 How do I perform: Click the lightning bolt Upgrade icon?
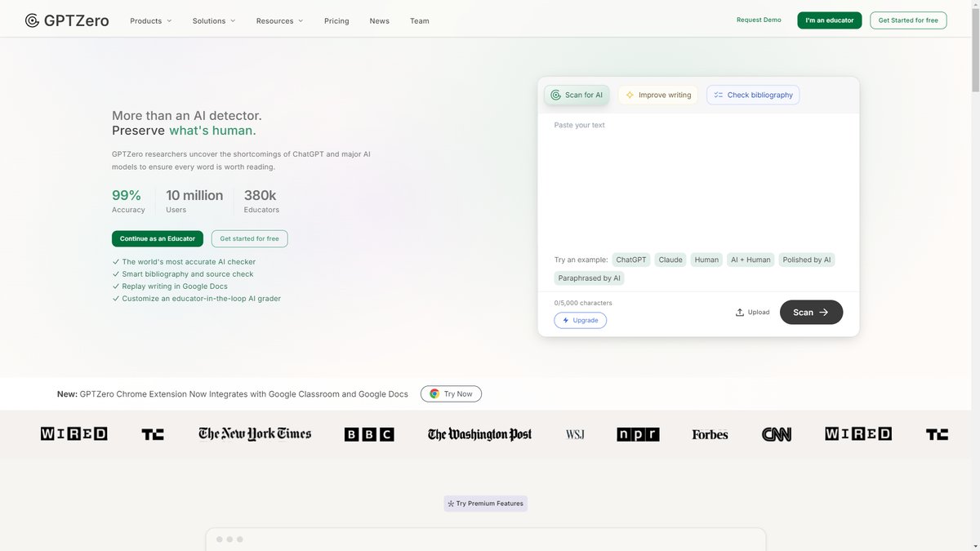566,320
